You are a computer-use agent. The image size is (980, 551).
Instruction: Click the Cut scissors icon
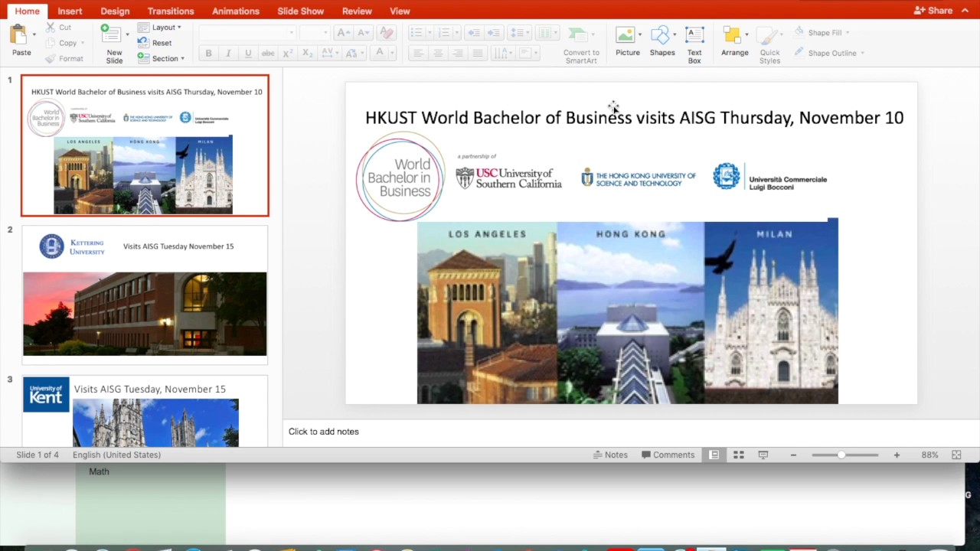point(50,28)
